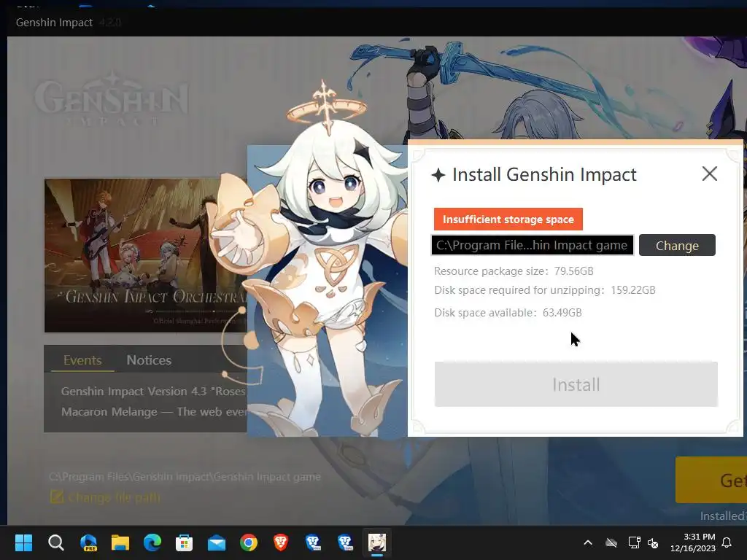Click the Installed? link below Get button

pyautogui.click(x=723, y=516)
